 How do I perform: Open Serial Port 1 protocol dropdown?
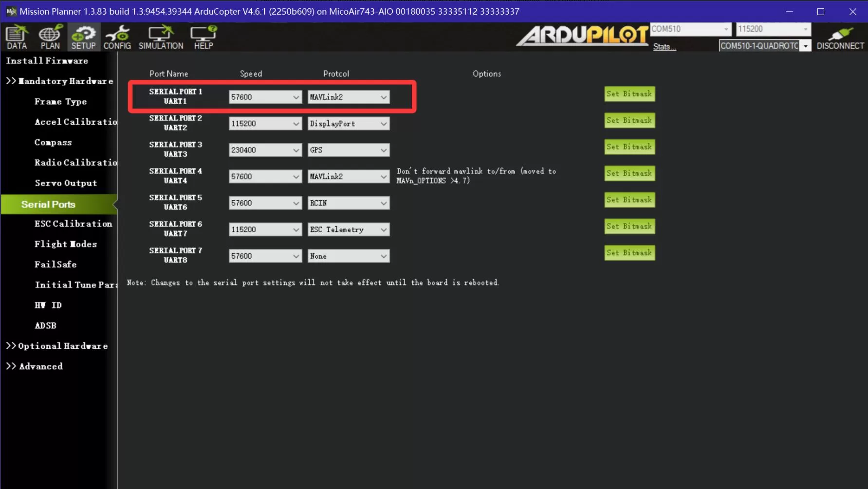tap(349, 97)
